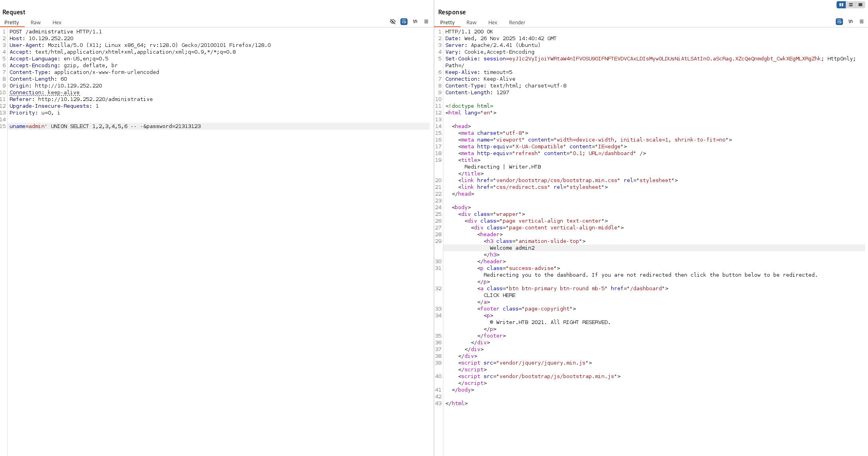Viewport: 868px width, 456px height.
Task: Open Request panel hamburger options menu
Action: tap(426, 22)
